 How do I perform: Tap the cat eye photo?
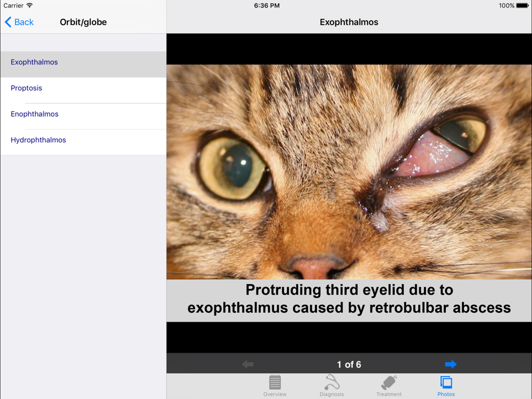[349, 172]
